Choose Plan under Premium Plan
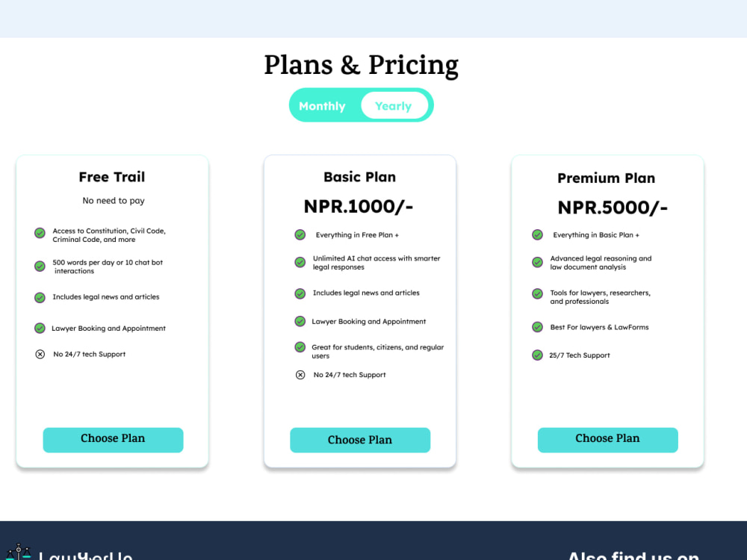747x560 pixels. [x=607, y=440]
